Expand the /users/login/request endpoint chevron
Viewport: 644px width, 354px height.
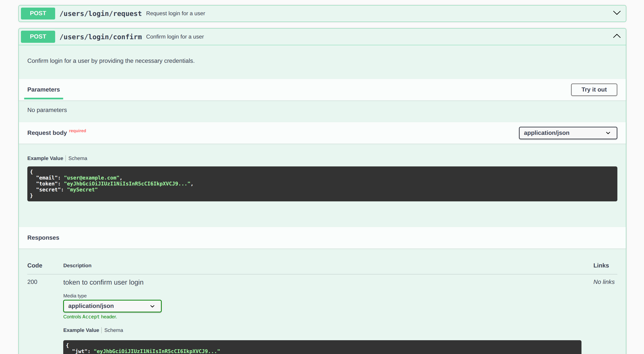[616, 13]
